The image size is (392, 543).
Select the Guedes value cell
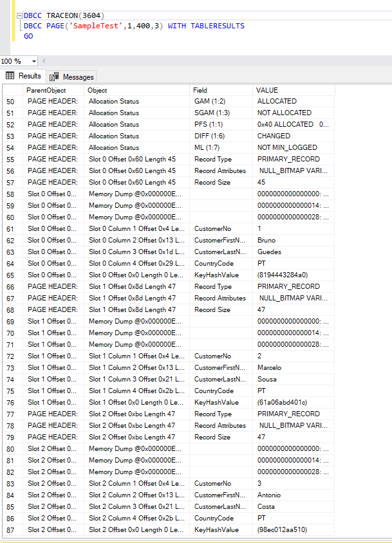pos(294,252)
